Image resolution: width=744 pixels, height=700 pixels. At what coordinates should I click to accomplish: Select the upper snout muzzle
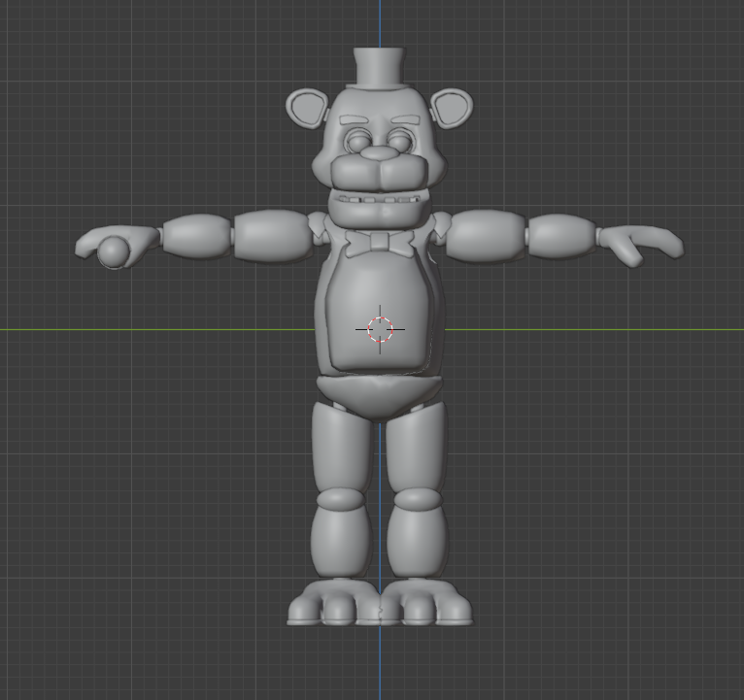tap(380, 173)
